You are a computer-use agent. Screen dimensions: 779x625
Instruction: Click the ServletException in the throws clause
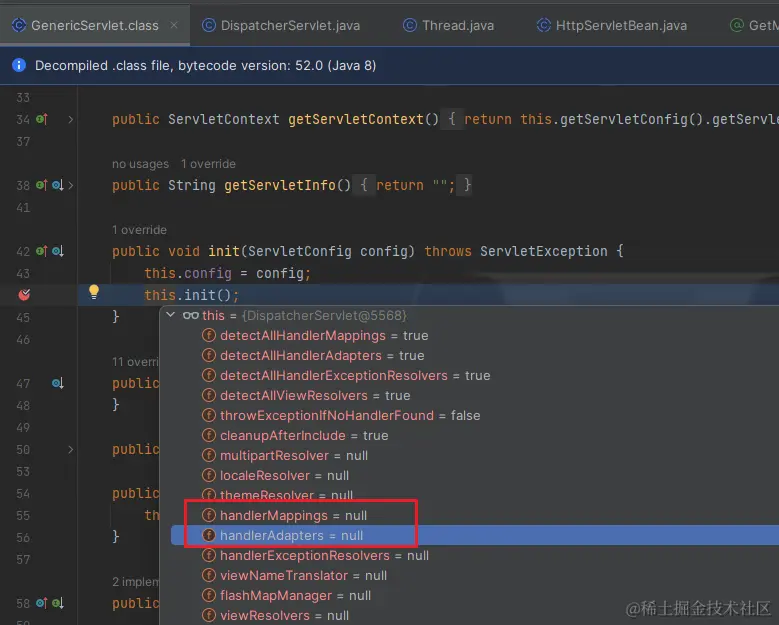click(x=544, y=251)
